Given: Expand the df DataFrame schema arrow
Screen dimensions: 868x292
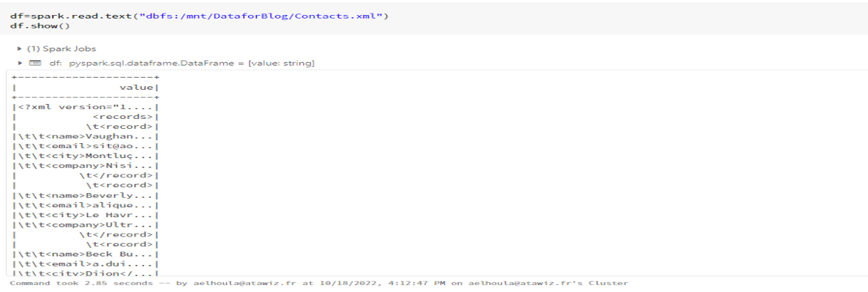Looking at the screenshot, I should tap(19, 63).
